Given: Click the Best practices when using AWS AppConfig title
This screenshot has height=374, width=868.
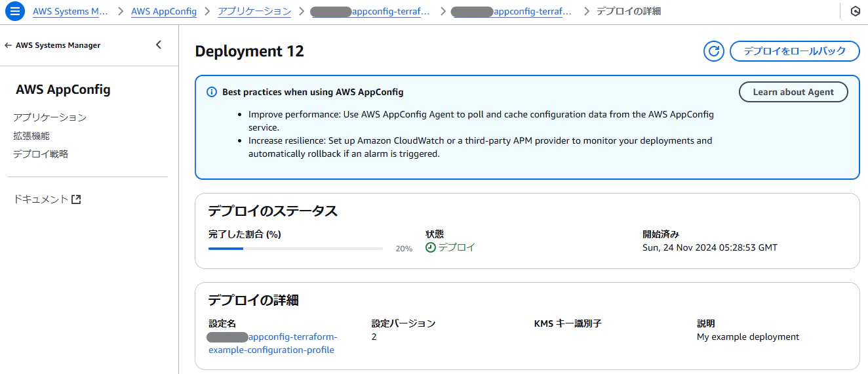Looking at the screenshot, I should pyautogui.click(x=313, y=93).
